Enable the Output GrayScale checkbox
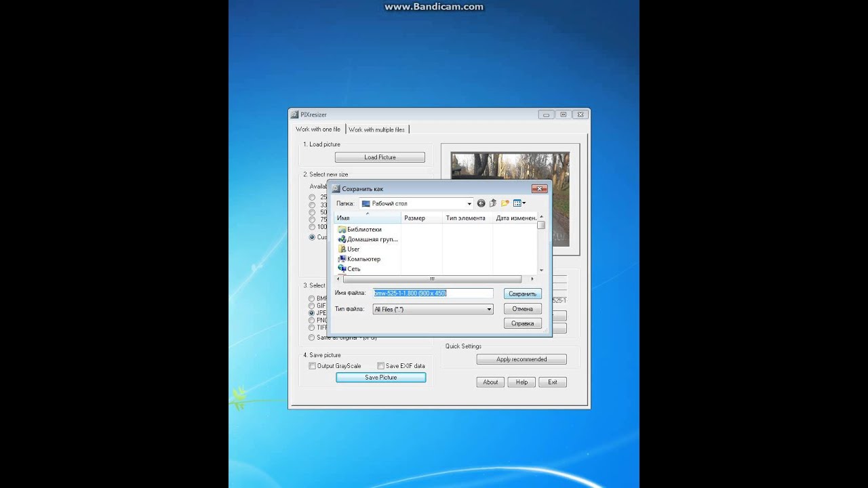This screenshot has height=488, width=868. point(313,366)
